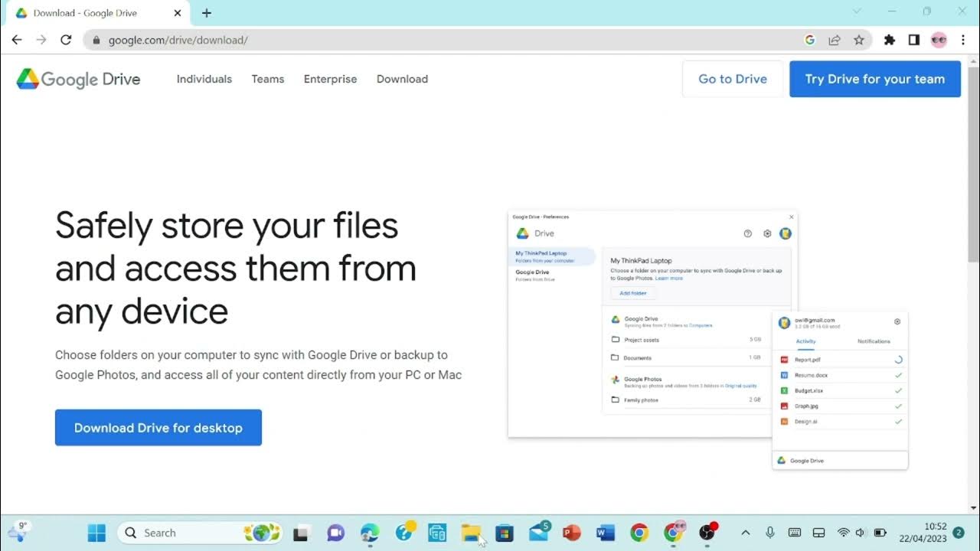Open the Individuals menu item

tap(204, 79)
